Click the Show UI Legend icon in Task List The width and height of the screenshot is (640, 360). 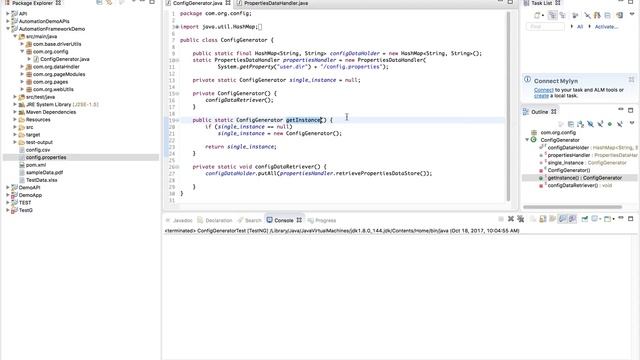(x=620, y=16)
